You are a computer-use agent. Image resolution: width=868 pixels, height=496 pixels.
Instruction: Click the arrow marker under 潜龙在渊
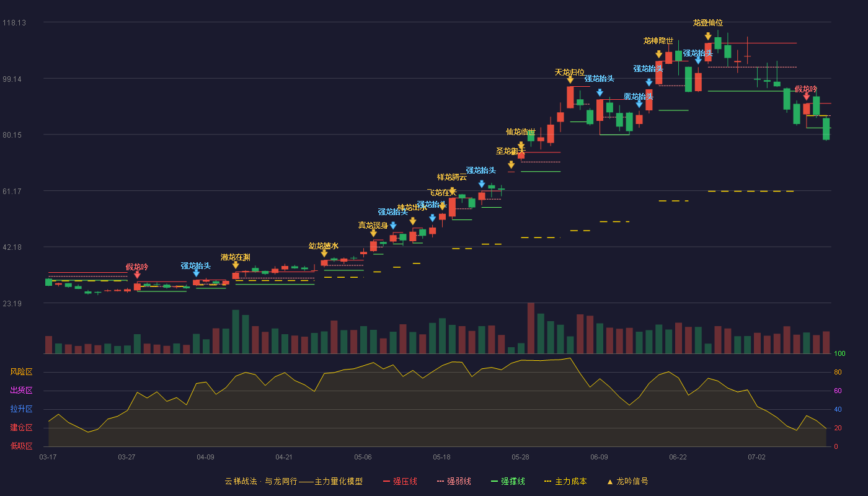pos(236,265)
